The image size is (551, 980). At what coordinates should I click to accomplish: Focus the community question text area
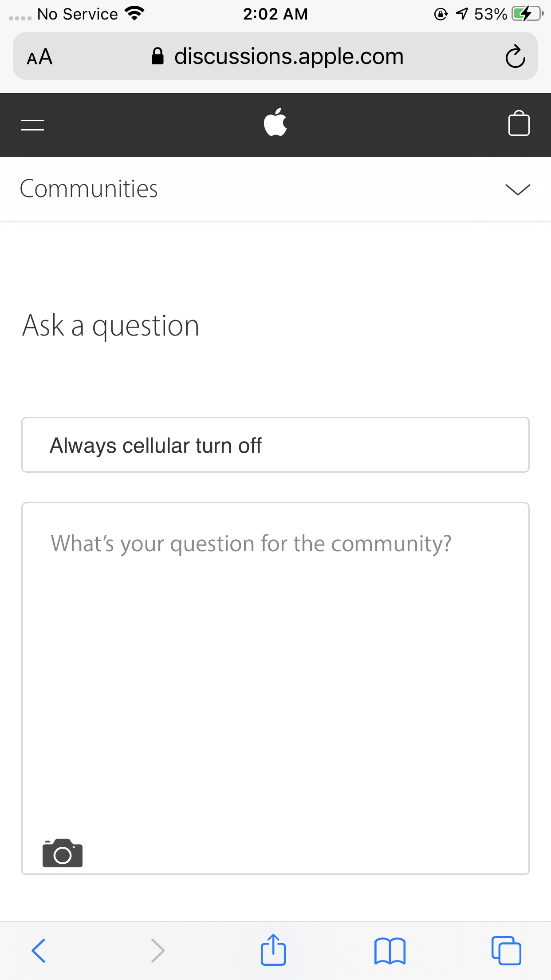click(275, 666)
